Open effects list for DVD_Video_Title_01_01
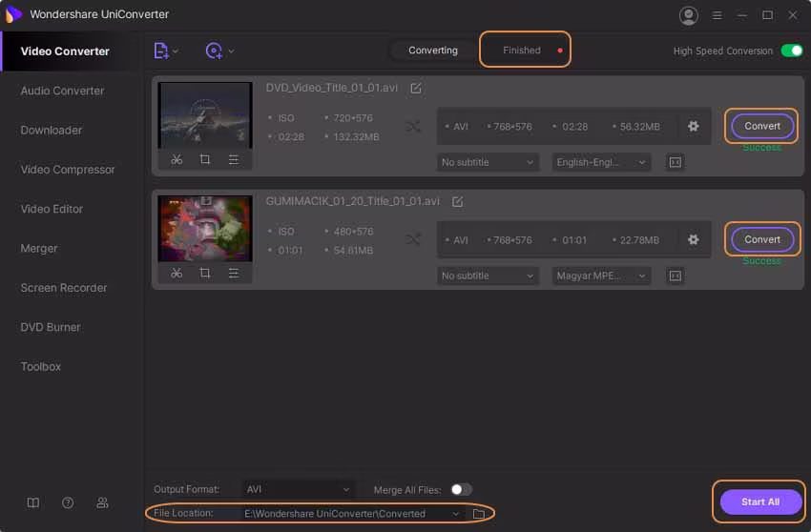Viewport: 811px width, 532px height. point(234,159)
